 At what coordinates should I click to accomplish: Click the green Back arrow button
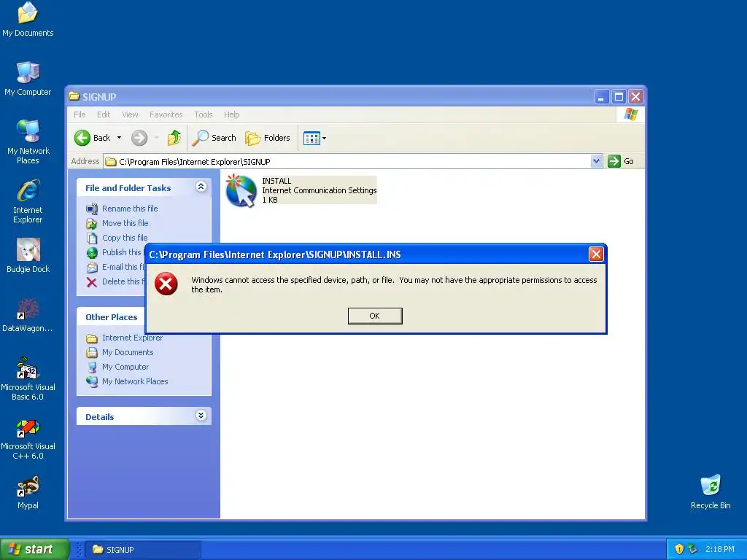[x=82, y=138]
